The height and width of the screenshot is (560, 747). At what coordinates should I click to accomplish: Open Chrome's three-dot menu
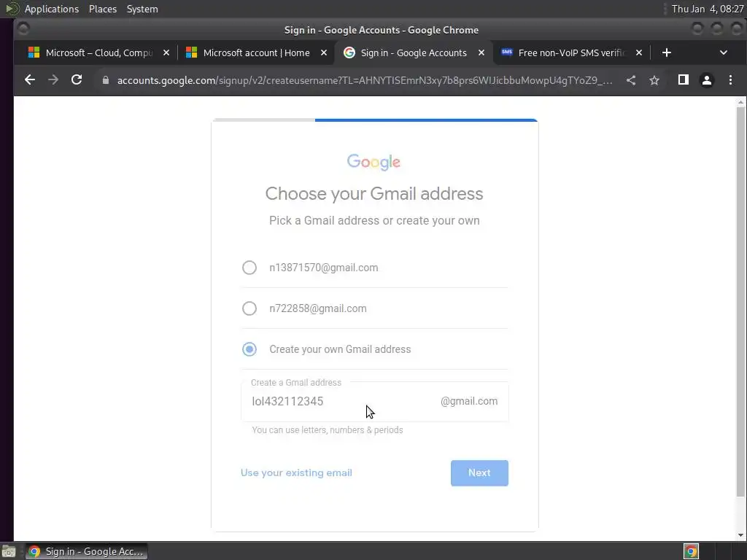730,80
